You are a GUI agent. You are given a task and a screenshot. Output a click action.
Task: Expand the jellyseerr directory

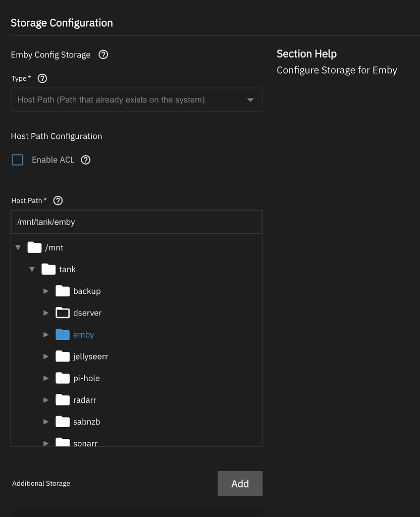coord(46,356)
